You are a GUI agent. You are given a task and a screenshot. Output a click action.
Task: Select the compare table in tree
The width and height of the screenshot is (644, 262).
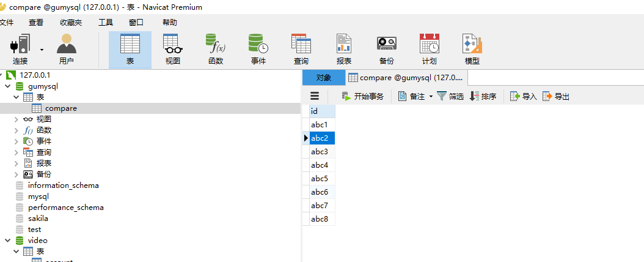coord(60,108)
